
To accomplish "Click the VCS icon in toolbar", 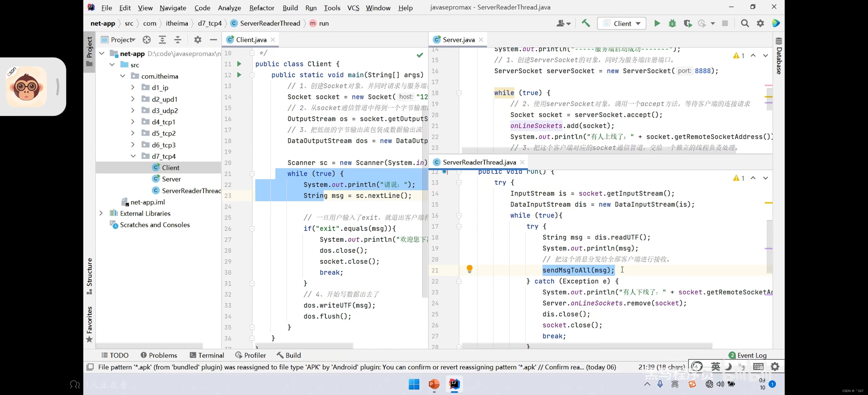I will point(354,7).
